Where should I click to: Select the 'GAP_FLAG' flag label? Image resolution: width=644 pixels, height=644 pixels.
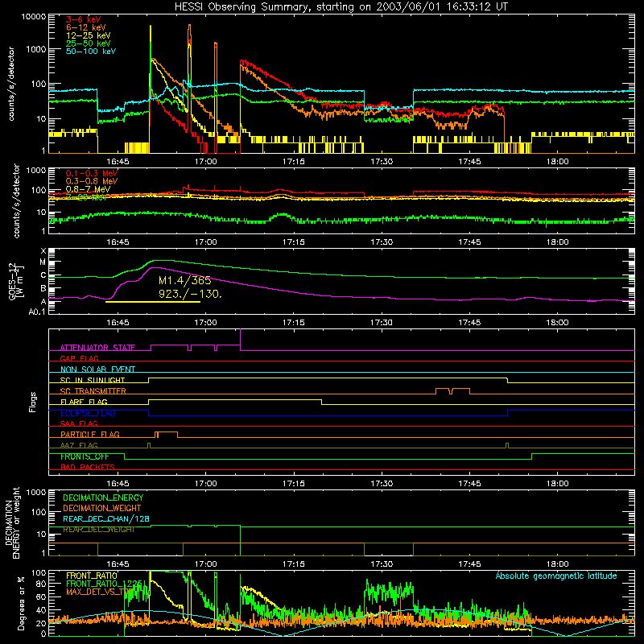point(79,358)
